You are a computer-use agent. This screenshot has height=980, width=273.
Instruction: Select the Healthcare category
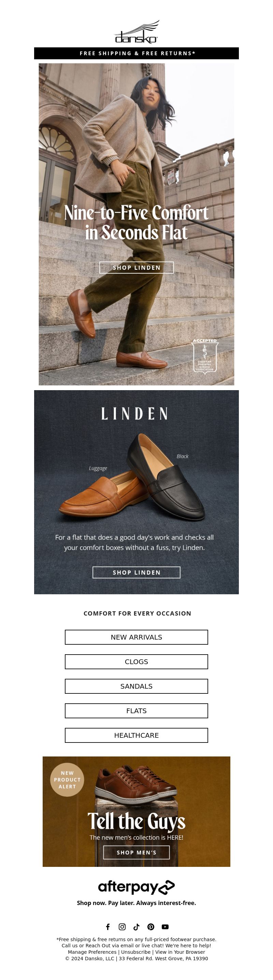click(x=136, y=735)
